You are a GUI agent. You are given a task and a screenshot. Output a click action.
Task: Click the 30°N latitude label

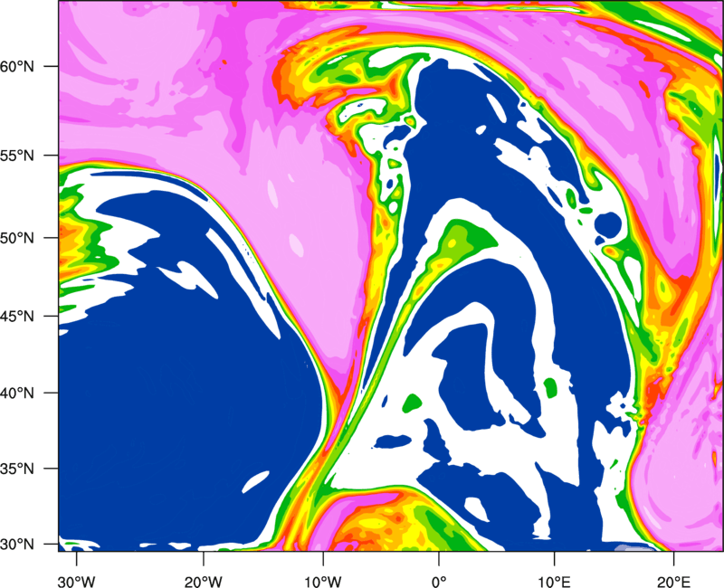click(17, 545)
